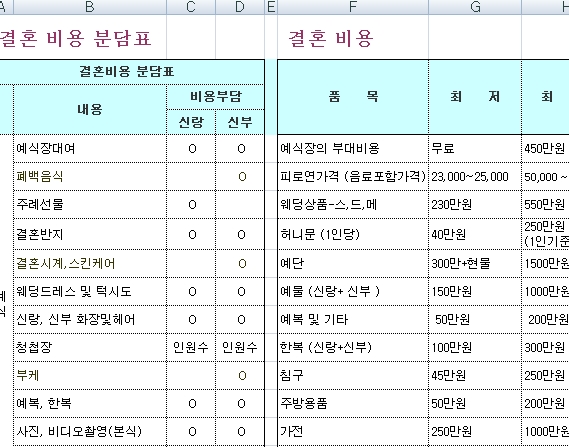
Task: Click the 웨딩드레스 및 턱시도 cell
Action: point(90,291)
